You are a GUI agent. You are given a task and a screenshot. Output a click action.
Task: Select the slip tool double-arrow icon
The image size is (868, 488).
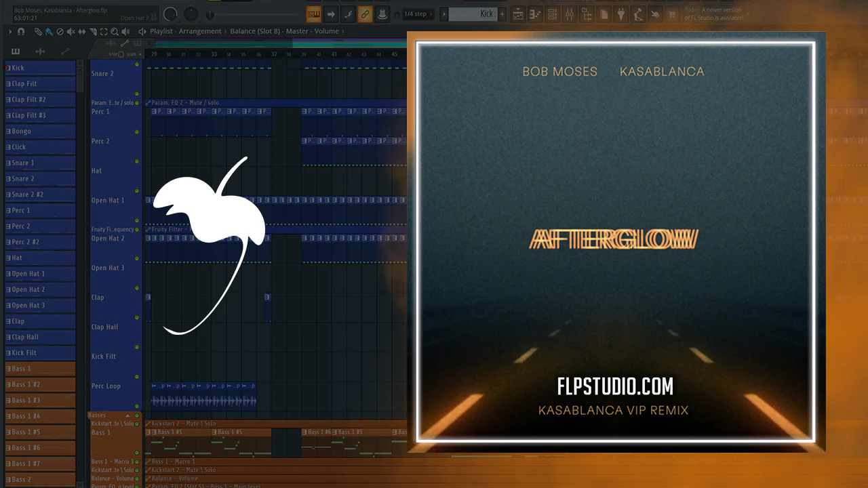coord(82,31)
